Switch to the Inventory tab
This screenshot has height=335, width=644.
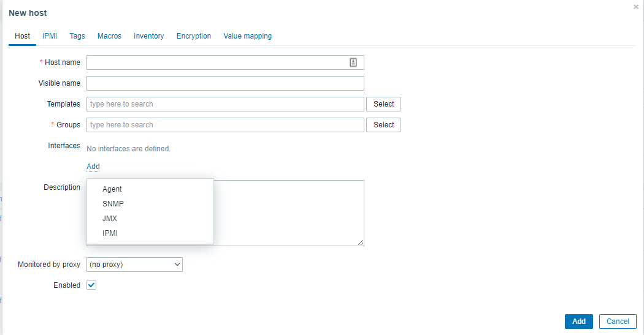[x=148, y=36]
